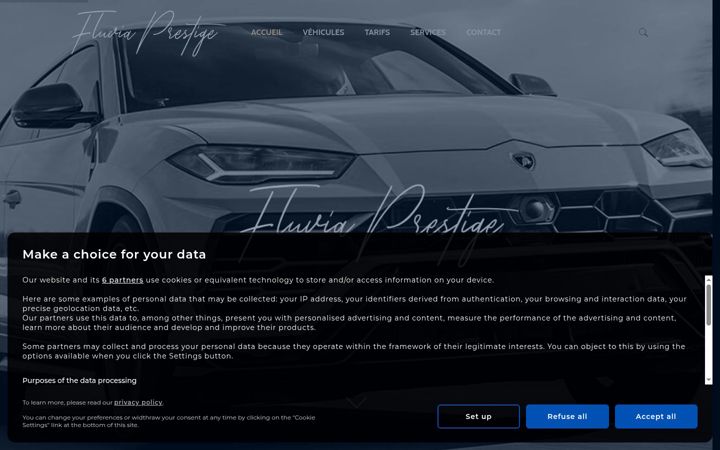Open the VÉHICULES menu item
Image resolution: width=720 pixels, height=450 pixels.
point(323,32)
